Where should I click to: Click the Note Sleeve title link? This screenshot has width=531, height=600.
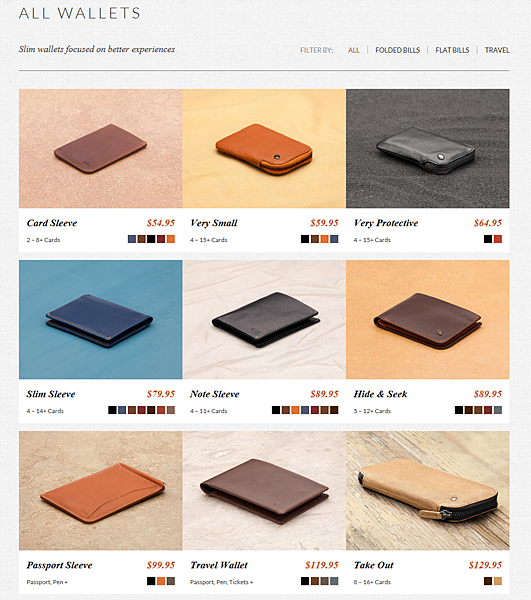[x=215, y=394]
